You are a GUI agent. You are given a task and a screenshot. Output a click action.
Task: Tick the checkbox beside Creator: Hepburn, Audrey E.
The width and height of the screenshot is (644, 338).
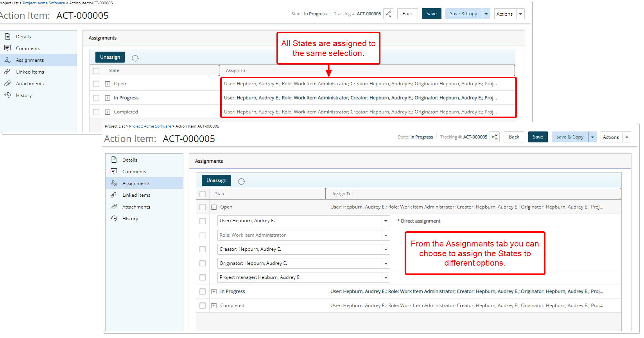(203, 249)
